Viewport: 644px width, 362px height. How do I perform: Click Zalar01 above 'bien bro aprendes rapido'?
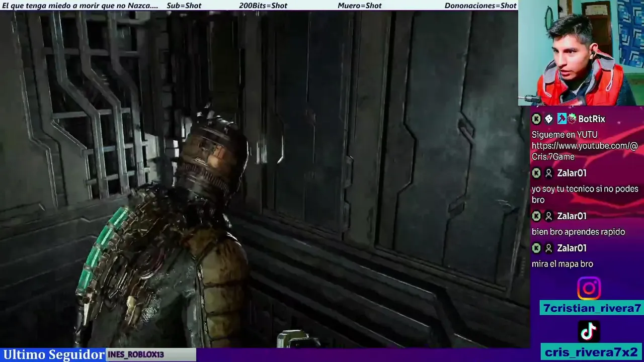pos(572,216)
